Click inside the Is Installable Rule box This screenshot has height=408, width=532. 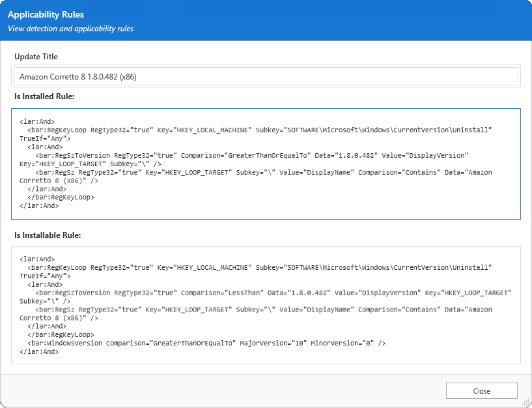coord(267,303)
